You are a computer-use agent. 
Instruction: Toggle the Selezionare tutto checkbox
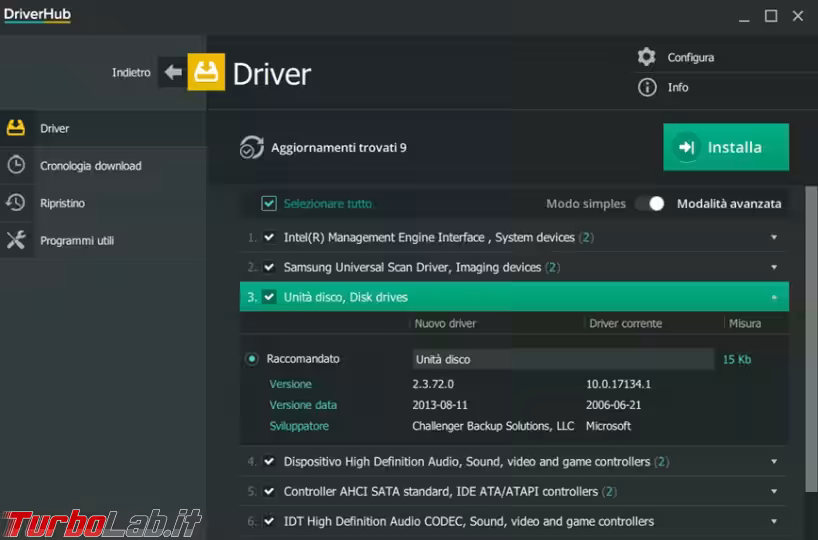(x=269, y=203)
